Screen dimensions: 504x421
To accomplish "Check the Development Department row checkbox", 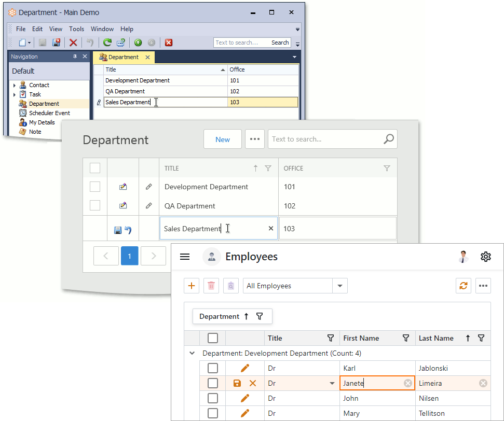I will pos(95,187).
